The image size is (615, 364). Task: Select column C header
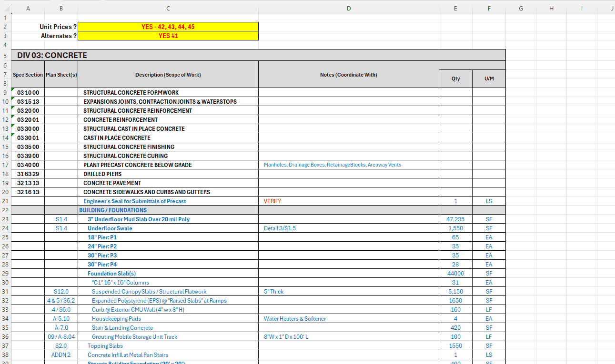point(168,8)
